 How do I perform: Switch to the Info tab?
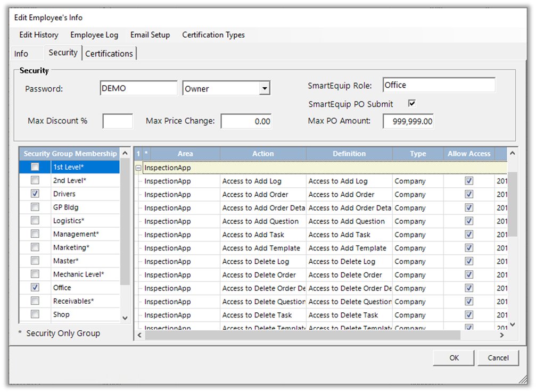(x=21, y=54)
